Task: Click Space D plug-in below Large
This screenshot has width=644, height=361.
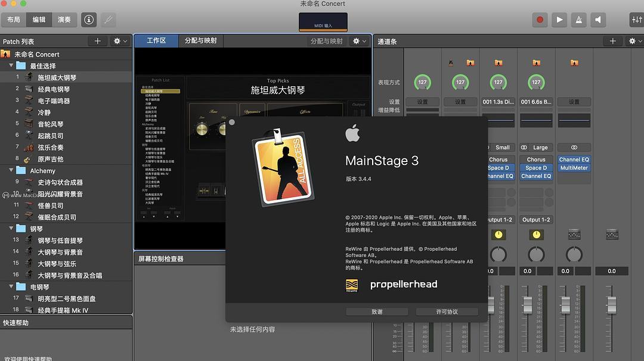Action: [536, 168]
